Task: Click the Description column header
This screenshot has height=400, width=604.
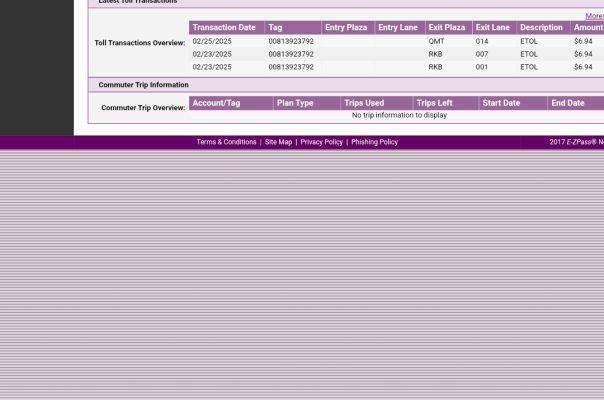Action: 541,28
